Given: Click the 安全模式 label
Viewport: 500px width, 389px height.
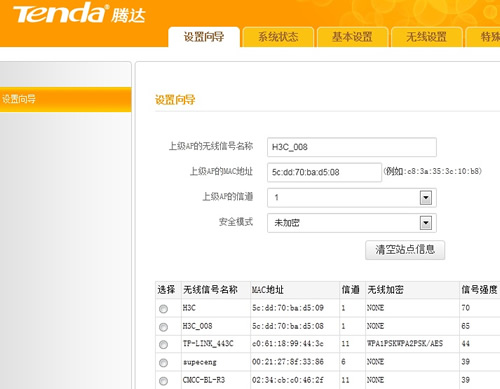Looking at the screenshot, I should tap(236, 222).
